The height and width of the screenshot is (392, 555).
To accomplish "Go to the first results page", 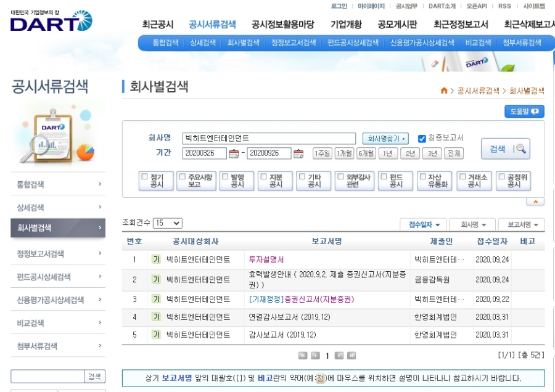I will pyautogui.click(x=303, y=356).
